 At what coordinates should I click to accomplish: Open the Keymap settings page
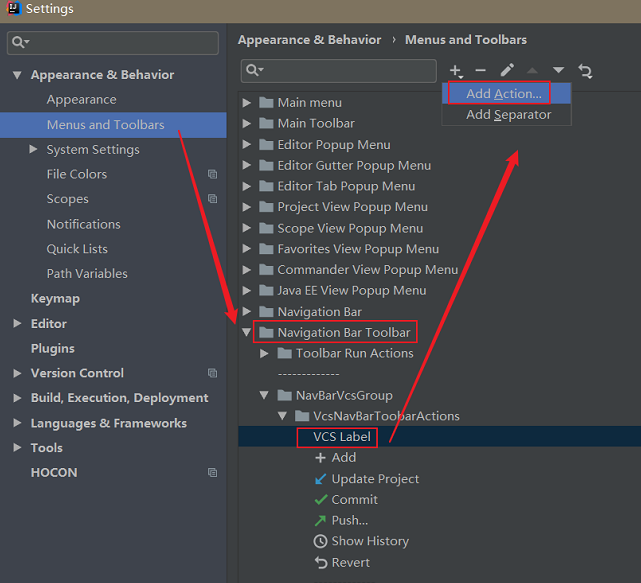point(55,298)
